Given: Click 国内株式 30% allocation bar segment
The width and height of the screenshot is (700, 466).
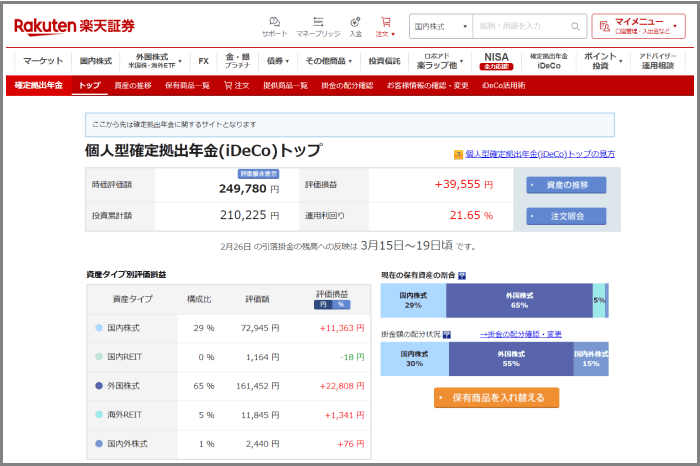Looking at the screenshot, I should 415,359.
